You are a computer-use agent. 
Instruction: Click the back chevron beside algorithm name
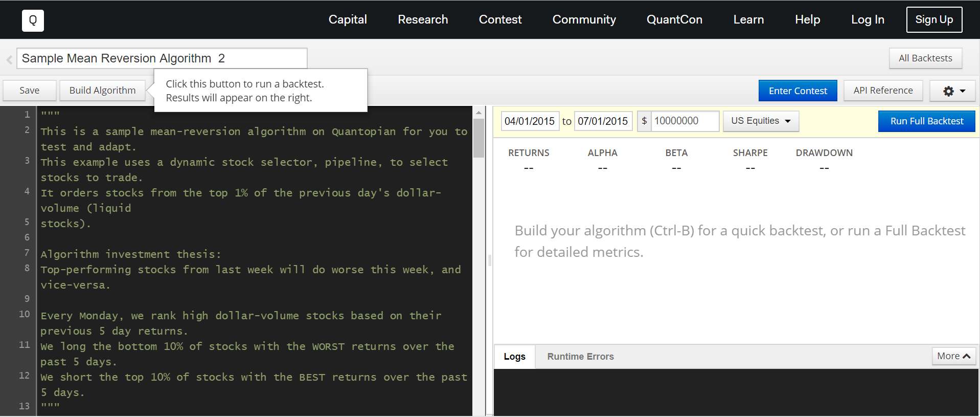(9, 59)
